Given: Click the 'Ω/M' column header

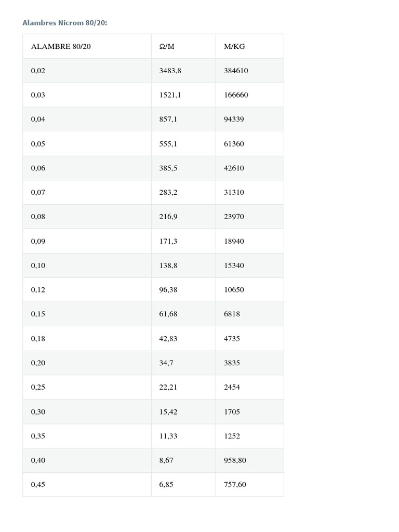Looking at the screenshot, I should click(167, 47).
